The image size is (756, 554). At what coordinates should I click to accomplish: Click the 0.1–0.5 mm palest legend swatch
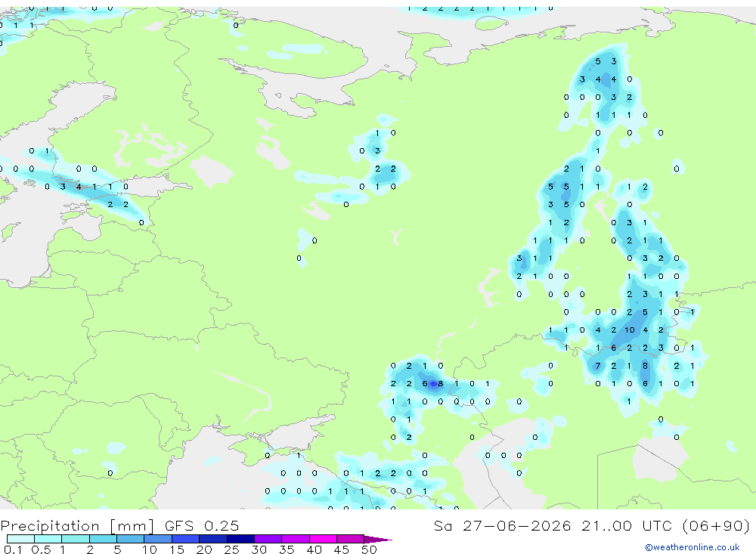20,539
